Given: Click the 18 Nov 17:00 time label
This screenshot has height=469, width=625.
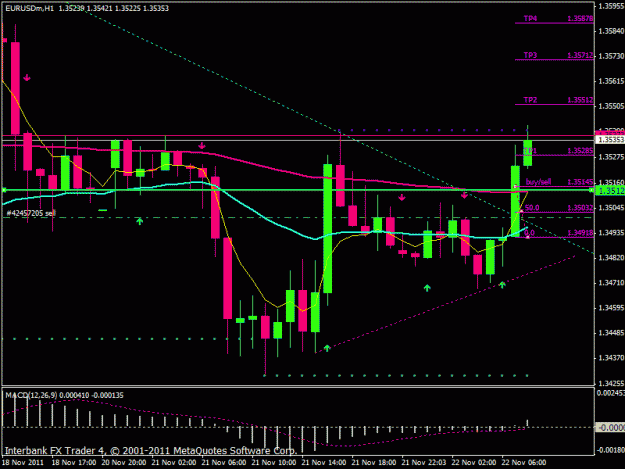Looking at the screenshot, I should coord(74,463).
